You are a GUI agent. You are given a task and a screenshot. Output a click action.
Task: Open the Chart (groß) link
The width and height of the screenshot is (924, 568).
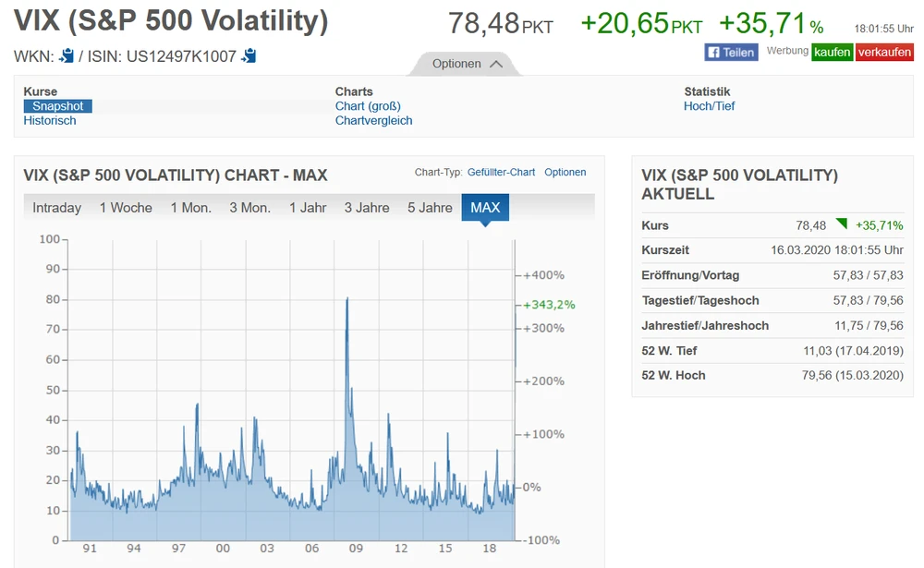[x=368, y=106]
